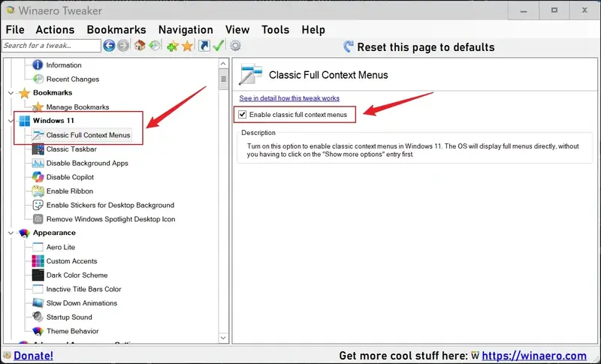Open the Actions menu
This screenshot has width=601, height=364.
coord(55,29)
